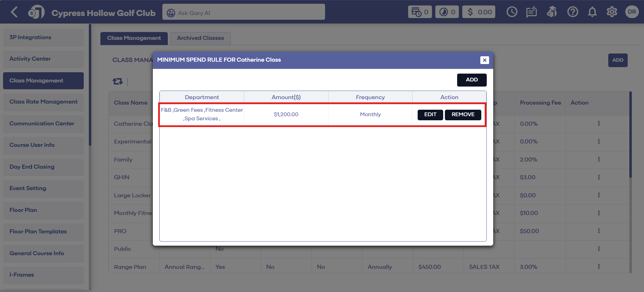Edit the Monthly minimum spend rule
Image resolution: width=644 pixels, height=292 pixels.
click(430, 115)
